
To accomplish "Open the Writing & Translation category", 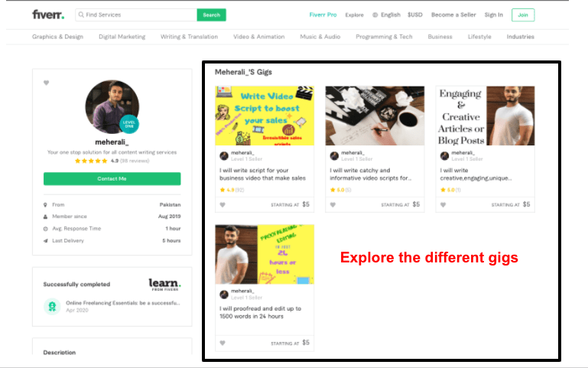I will click(x=189, y=37).
